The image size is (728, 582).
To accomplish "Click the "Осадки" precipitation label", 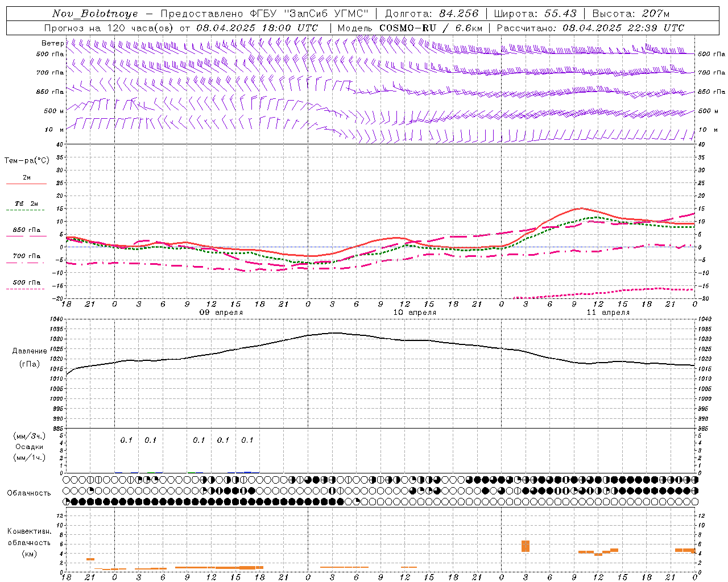I will 29,447.
